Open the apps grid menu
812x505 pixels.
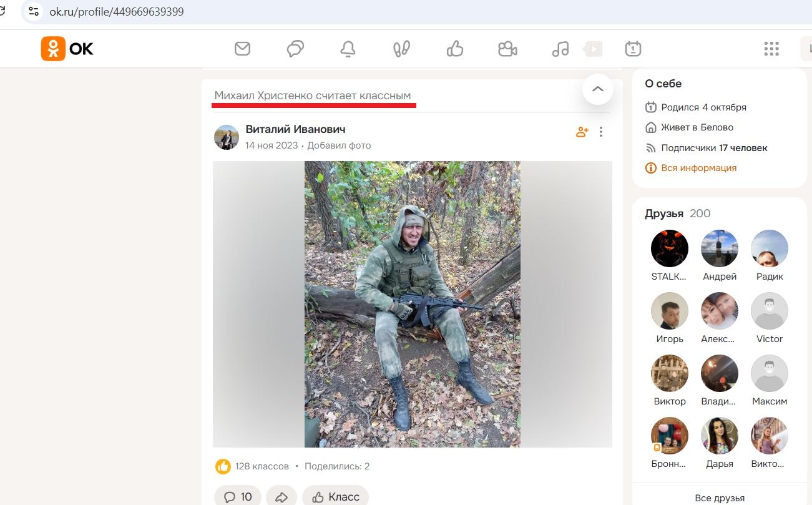click(771, 49)
